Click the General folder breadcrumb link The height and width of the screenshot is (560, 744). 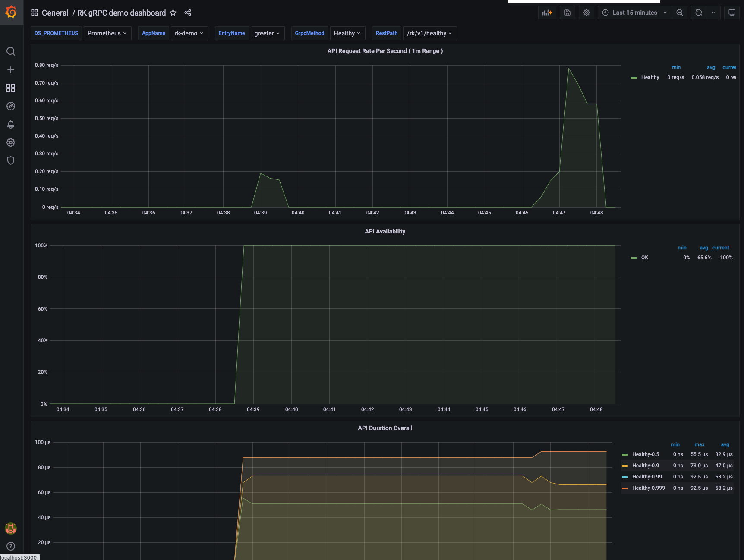coord(55,13)
